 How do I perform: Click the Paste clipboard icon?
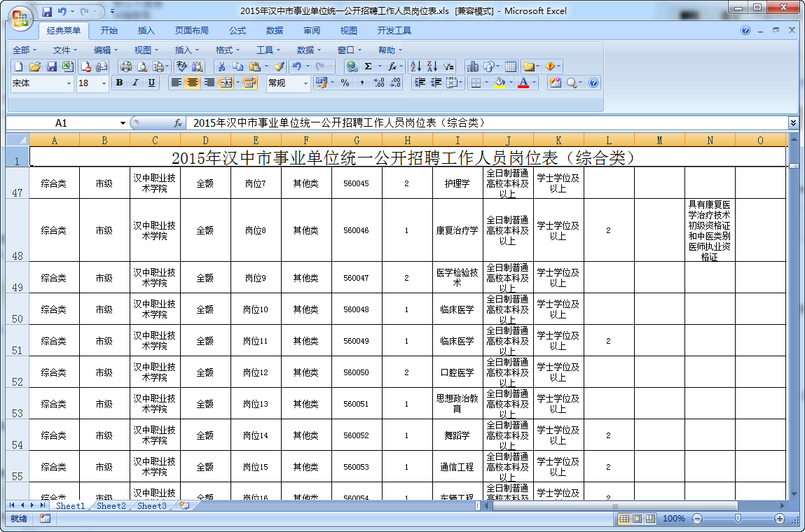254,66
